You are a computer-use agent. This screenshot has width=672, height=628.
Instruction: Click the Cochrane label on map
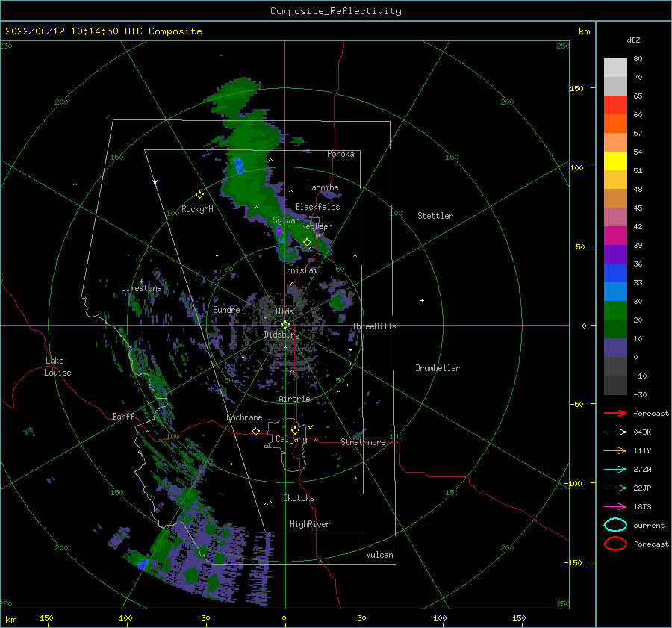(x=244, y=417)
